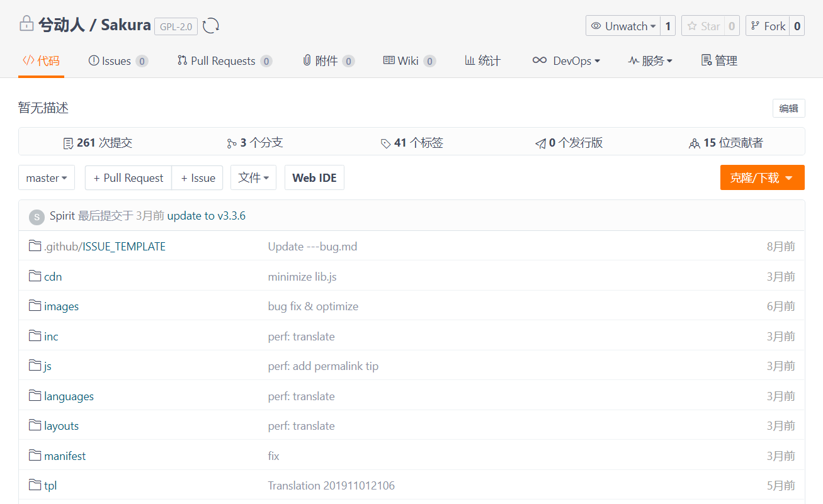Open the Wiki tab
823x504 pixels.
point(409,60)
